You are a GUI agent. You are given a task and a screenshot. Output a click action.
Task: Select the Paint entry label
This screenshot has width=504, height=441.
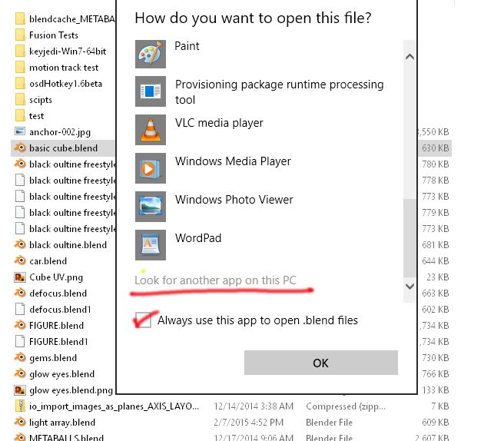tap(187, 46)
